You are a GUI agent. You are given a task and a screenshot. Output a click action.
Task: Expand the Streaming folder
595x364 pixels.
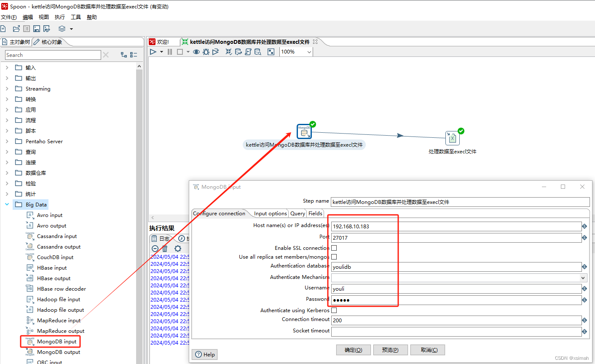[x=7, y=88]
